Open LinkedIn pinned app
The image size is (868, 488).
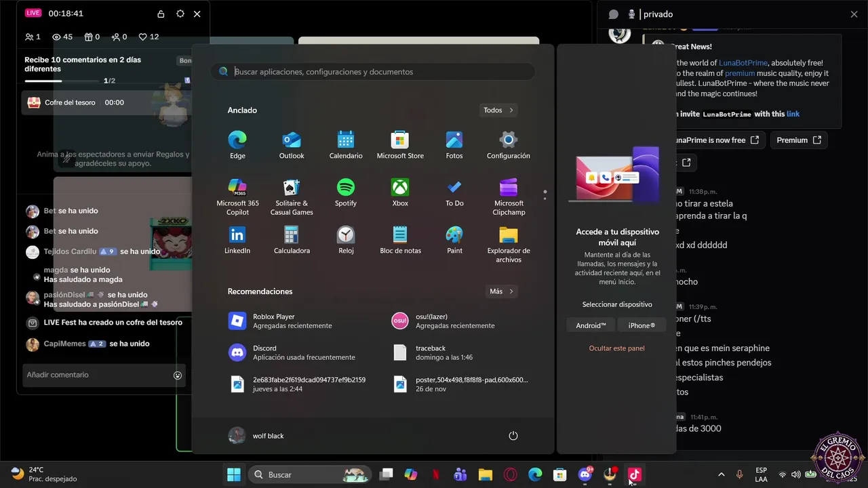[237, 240]
